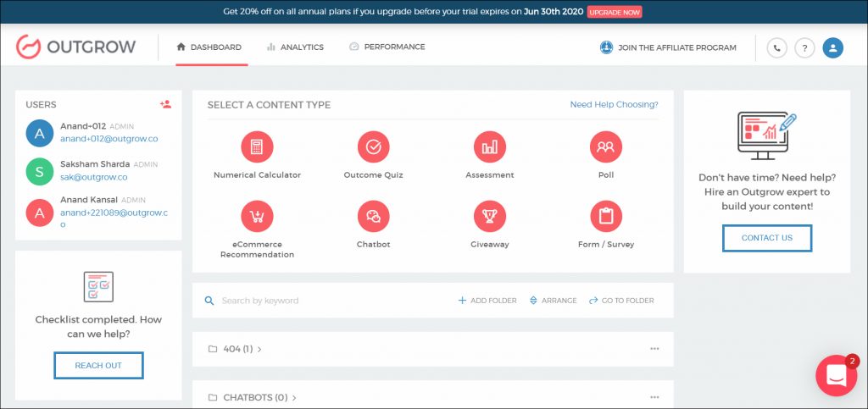Choose the Outcome Quiz icon
Screen dimensions: 868x409
tap(373, 147)
